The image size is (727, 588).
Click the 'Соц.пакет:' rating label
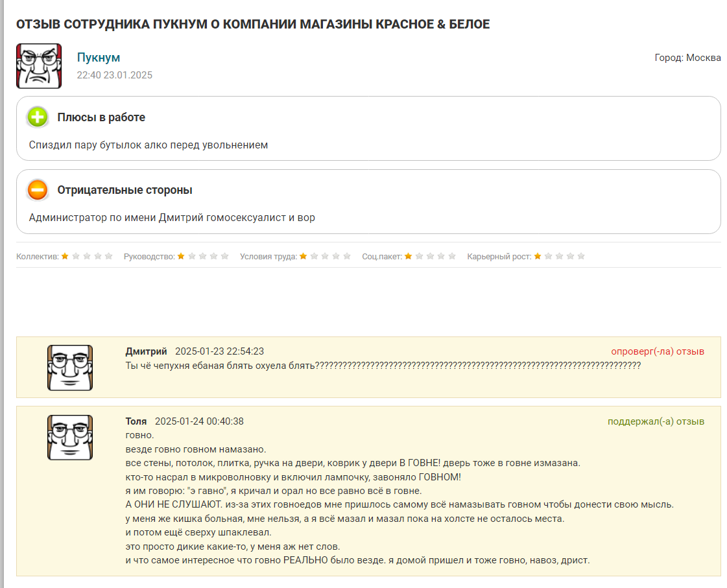[382, 257]
